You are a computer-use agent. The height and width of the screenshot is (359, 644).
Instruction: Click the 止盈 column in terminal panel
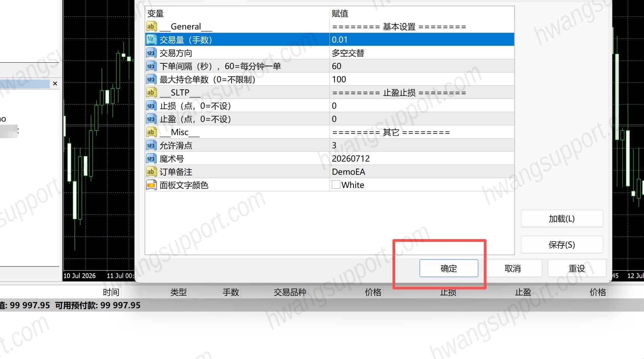(x=523, y=292)
